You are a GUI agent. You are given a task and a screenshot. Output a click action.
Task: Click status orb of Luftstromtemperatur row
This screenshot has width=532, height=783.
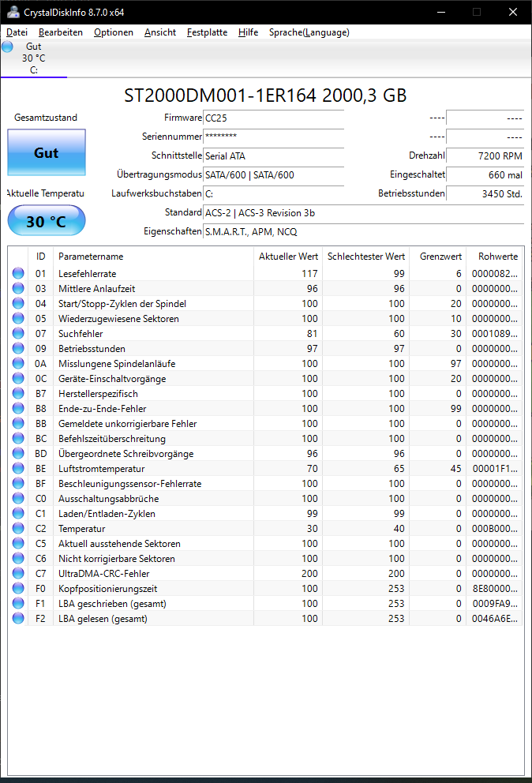18,468
